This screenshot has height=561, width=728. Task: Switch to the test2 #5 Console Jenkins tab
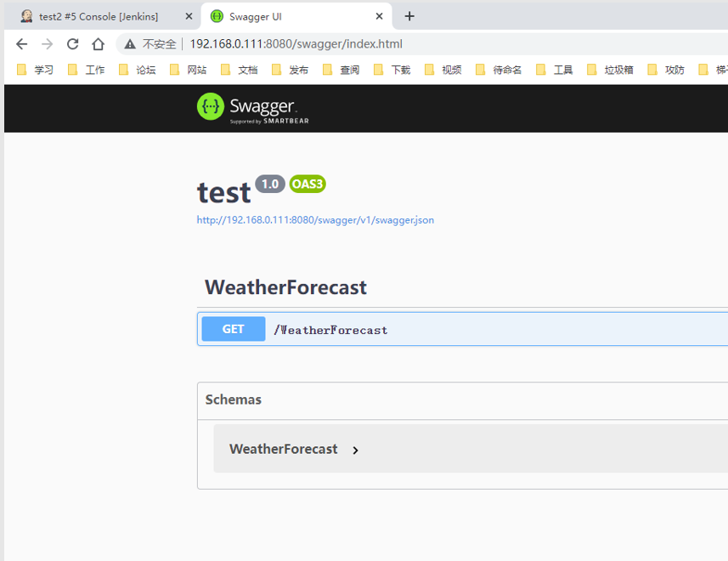coord(98,16)
